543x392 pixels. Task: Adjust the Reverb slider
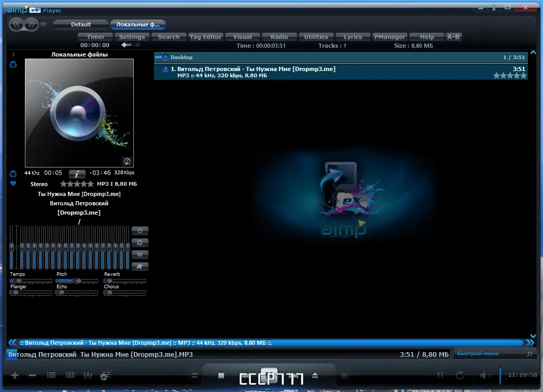(x=125, y=281)
